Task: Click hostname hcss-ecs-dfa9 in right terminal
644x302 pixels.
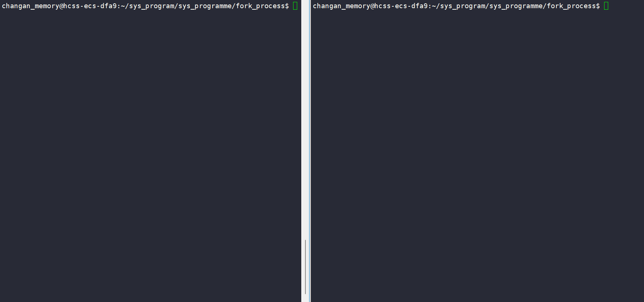Action: (401, 6)
